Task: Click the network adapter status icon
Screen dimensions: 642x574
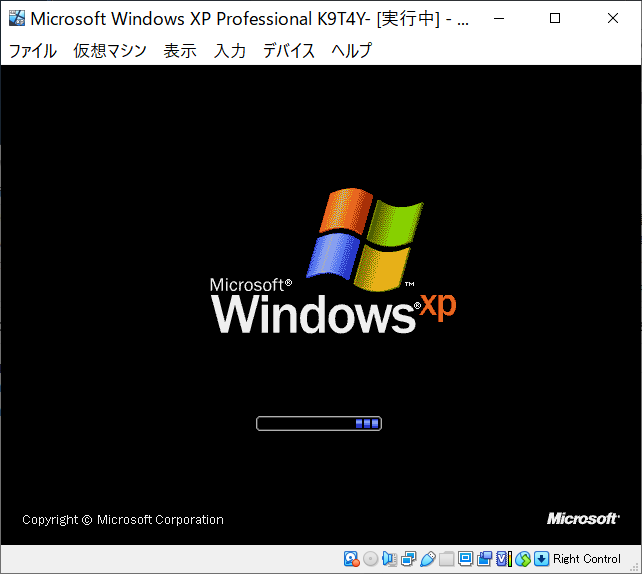Action: pyautogui.click(x=408, y=559)
